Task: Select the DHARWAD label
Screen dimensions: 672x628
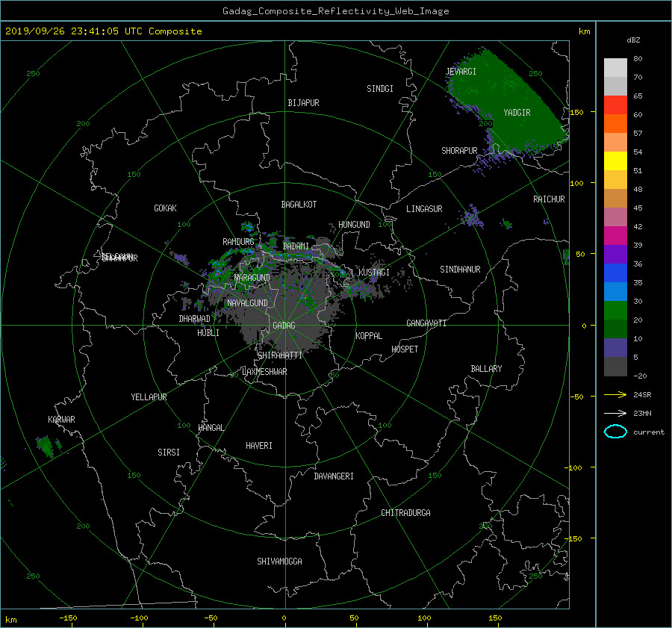Action: (194, 319)
